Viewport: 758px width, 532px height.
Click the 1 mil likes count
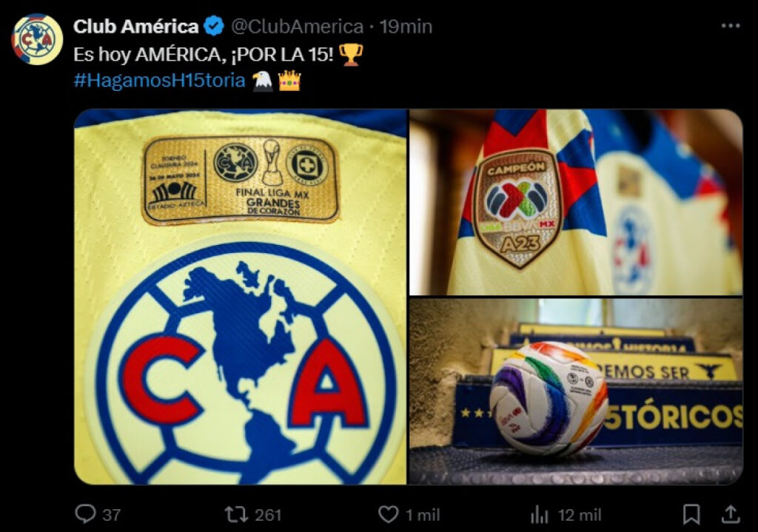pyautogui.click(x=423, y=515)
